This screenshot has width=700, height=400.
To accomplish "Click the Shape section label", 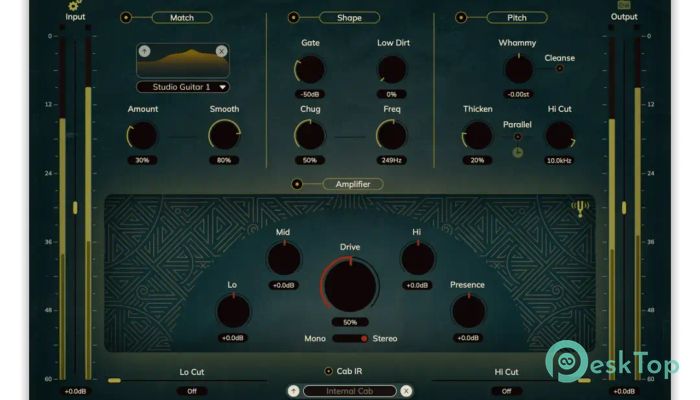I will coord(349,18).
